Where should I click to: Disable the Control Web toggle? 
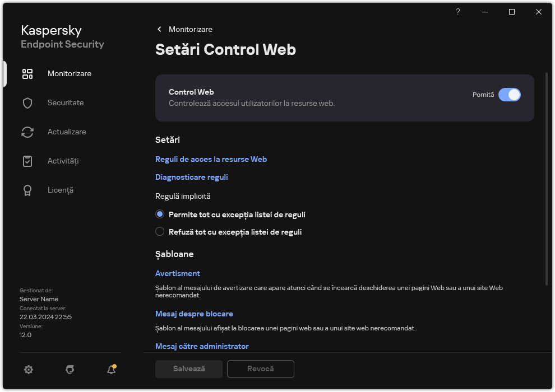pyautogui.click(x=510, y=95)
